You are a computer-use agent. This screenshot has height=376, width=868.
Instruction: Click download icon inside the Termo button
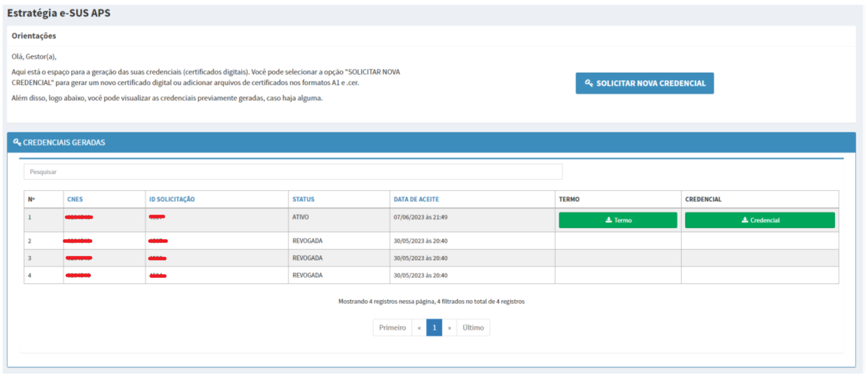[x=608, y=220]
